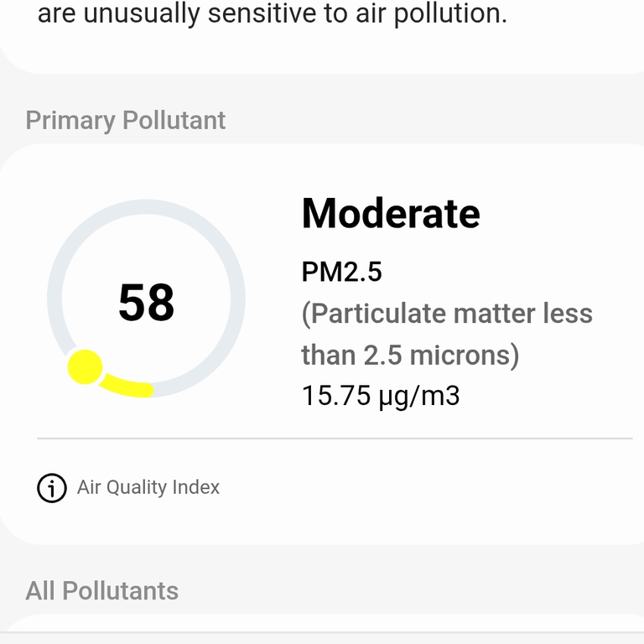Select the Moderate status heading
Screen dimensions: 644x644
(391, 214)
